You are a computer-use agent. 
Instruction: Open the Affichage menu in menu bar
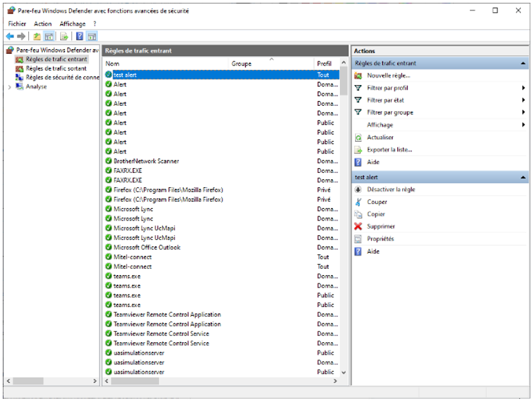(x=72, y=24)
